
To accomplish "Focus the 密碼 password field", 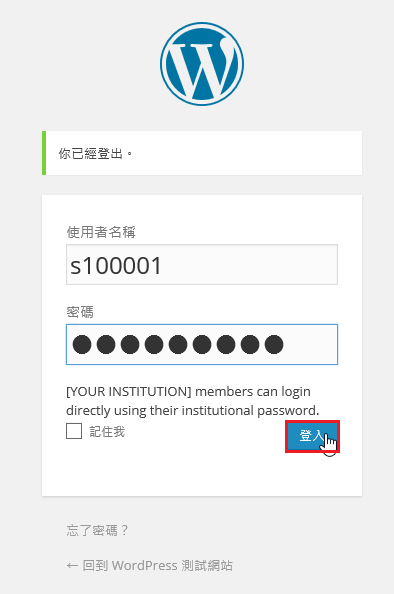I will (x=202, y=344).
